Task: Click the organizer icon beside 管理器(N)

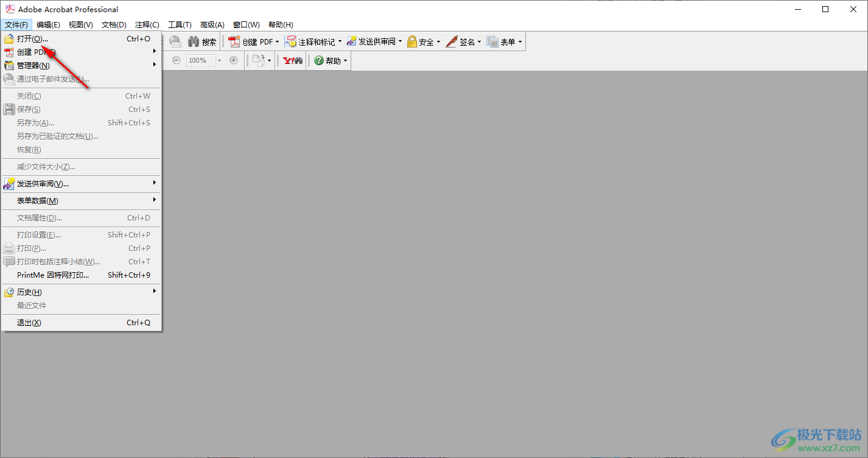Action: (x=9, y=65)
